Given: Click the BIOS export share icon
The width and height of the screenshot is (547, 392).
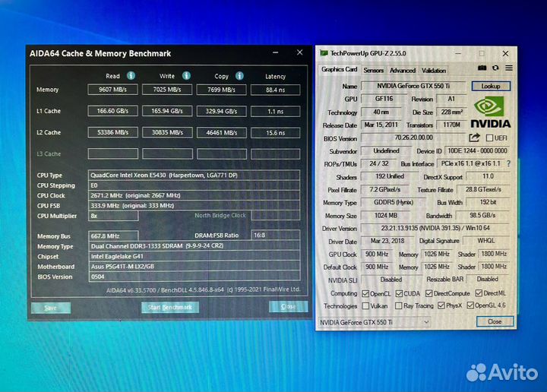Looking at the screenshot, I should (x=474, y=138).
